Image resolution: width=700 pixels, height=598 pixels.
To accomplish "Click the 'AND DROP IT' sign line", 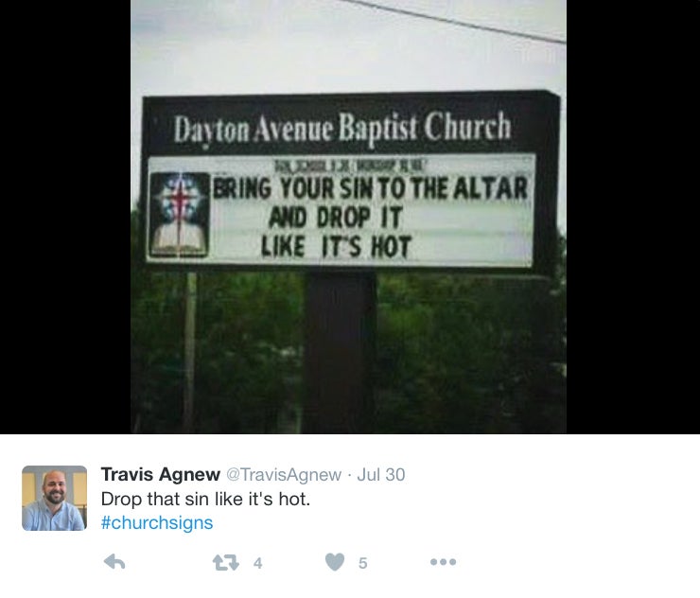I will click(336, 218).
